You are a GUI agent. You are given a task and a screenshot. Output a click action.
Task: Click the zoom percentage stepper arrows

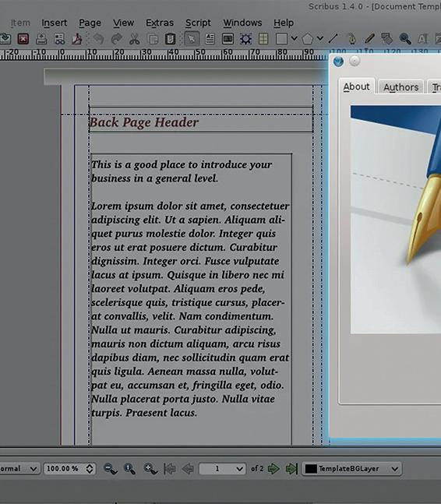[90, 469]
